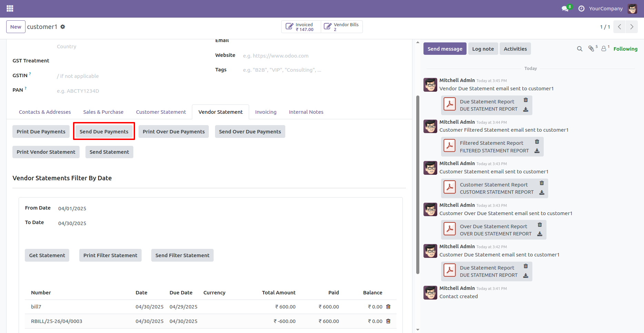View attachments via the paperclip icon
644x333 pixels.
592,48
